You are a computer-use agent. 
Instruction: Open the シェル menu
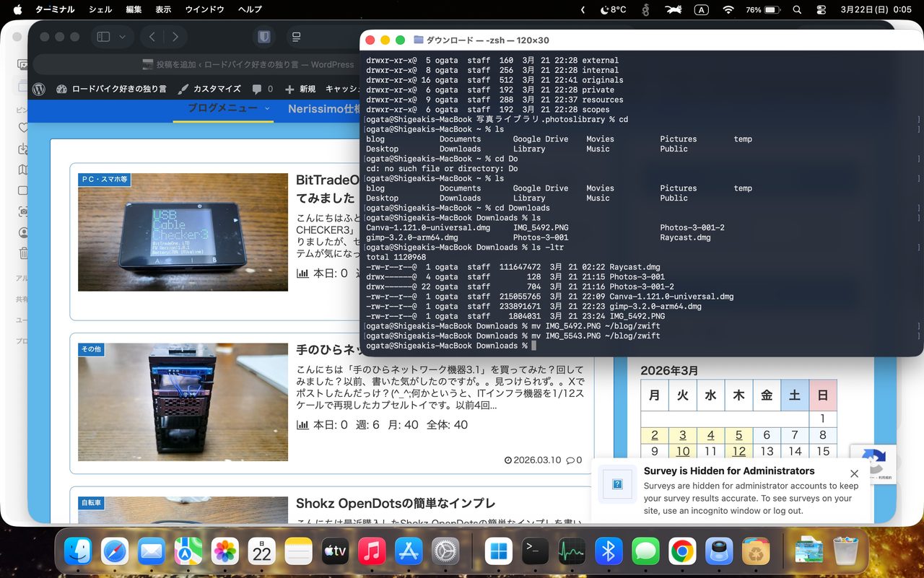tap(100, 10)
